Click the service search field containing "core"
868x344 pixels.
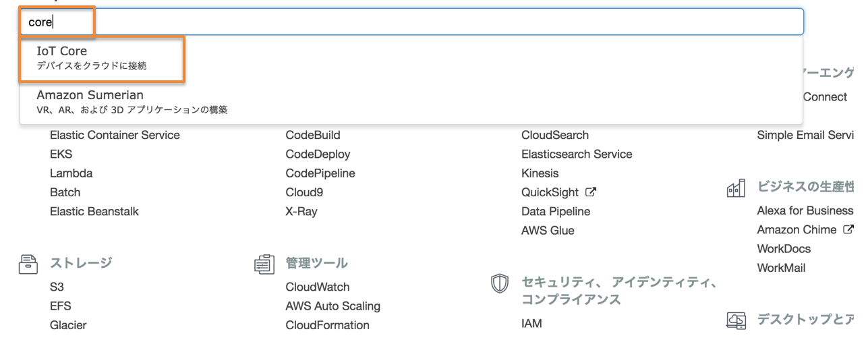tap(411, 22)
